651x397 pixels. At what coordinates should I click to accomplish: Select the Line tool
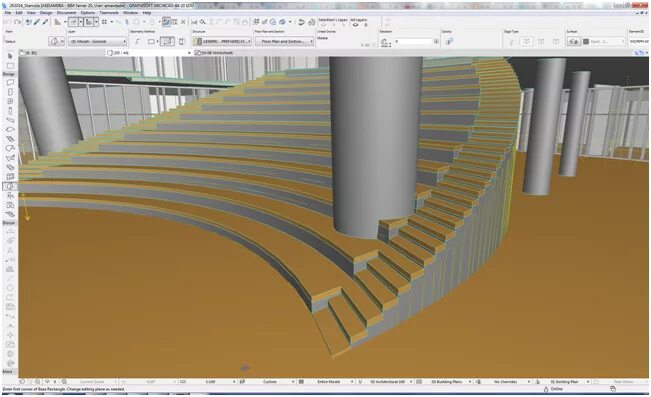click(x=10, y=278)
